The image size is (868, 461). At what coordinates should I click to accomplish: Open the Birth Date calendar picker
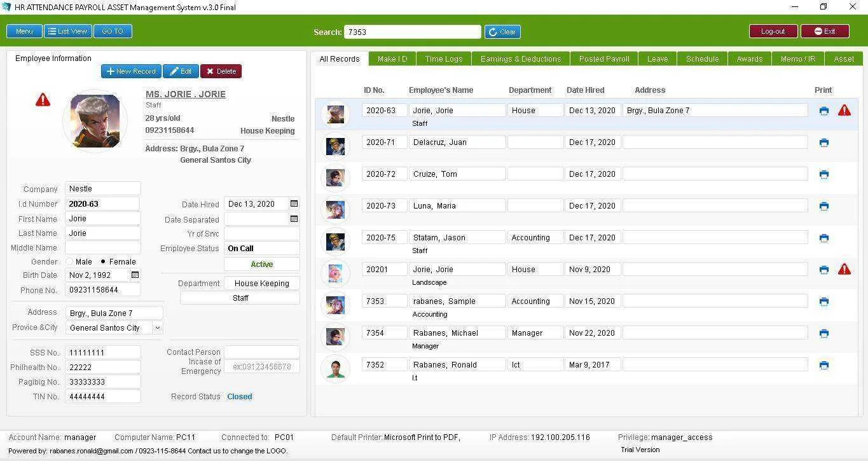pyautogui.click(x=135, y=275)
